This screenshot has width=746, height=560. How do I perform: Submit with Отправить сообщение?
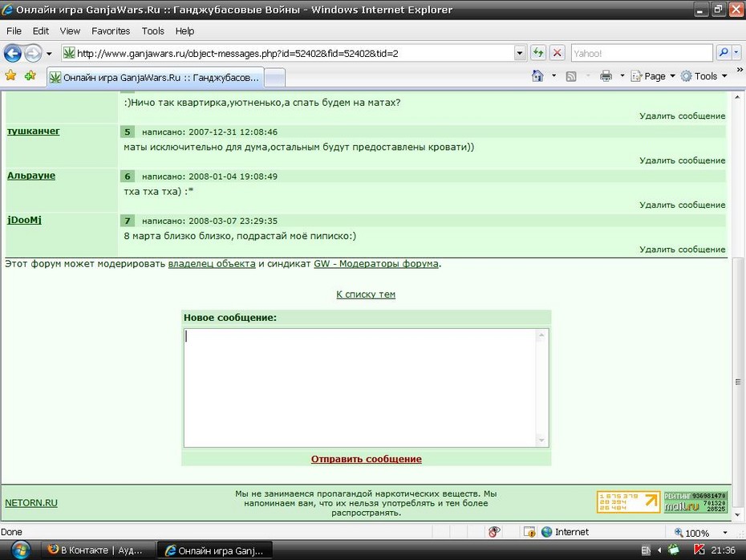point(367,459)
